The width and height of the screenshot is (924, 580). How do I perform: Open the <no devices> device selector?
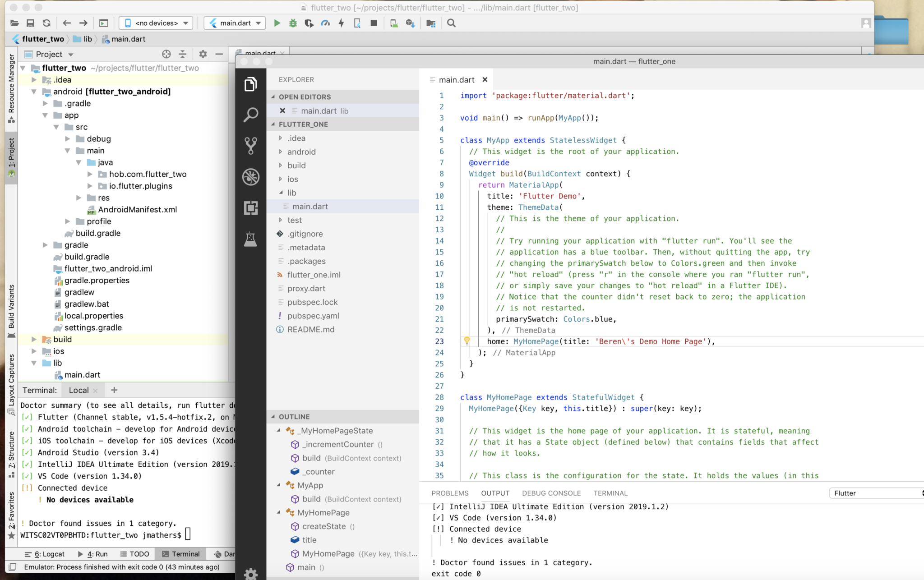(x=156, y=23)
